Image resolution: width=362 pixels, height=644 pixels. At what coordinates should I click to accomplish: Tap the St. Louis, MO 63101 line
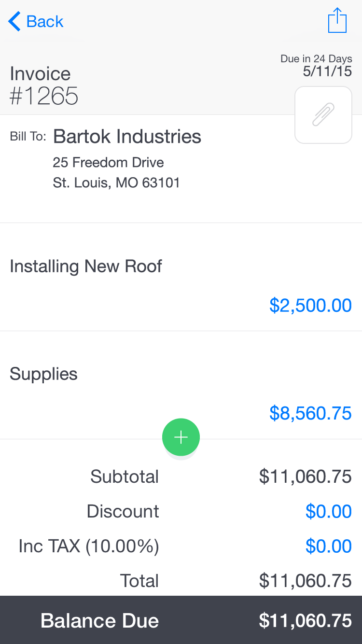[x=116, y=183]
